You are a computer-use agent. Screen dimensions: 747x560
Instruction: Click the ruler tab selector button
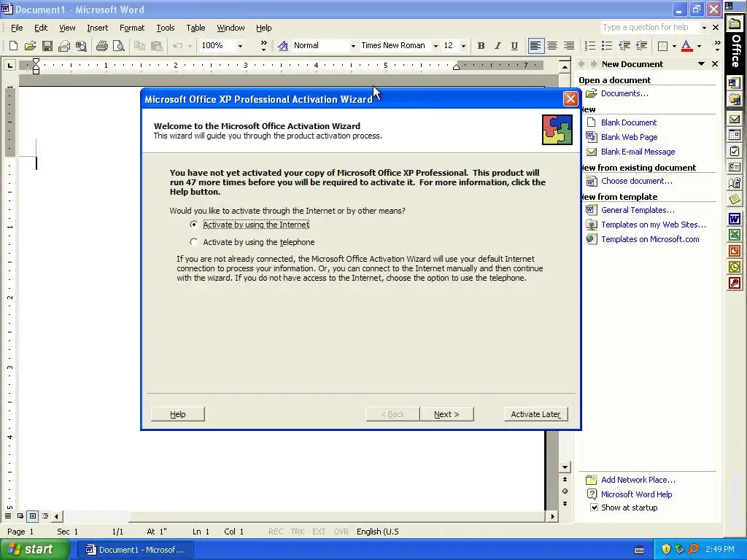(x=9, y=65)
